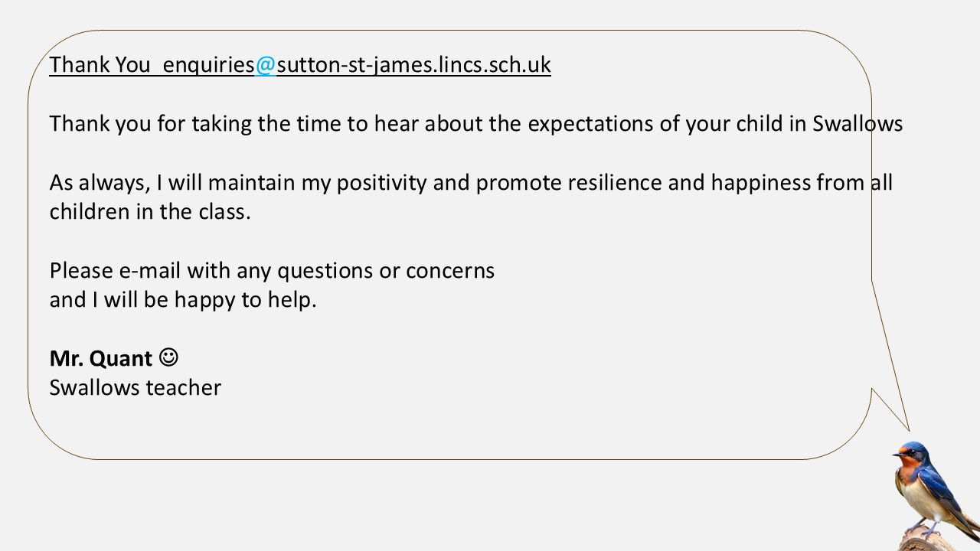980x551 pixels.
Task: Click the "and I will be happy to help." line
Action: 183,300
